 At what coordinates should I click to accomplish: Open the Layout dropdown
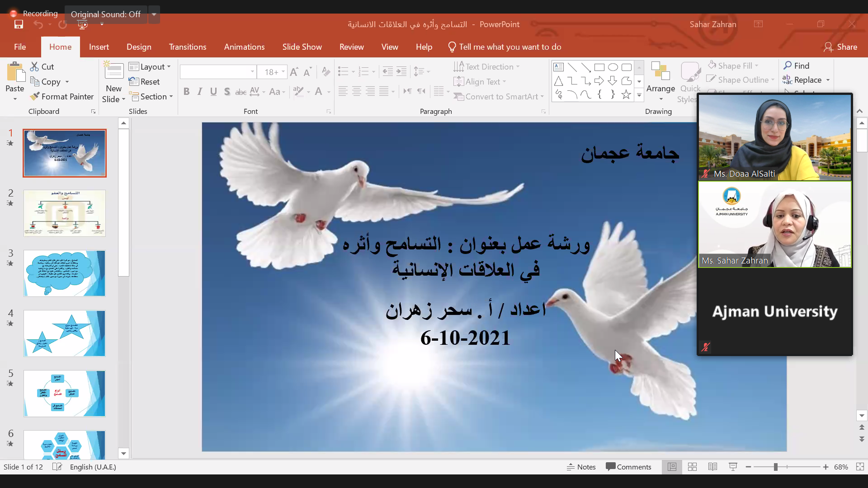click(x=150, y=66)
